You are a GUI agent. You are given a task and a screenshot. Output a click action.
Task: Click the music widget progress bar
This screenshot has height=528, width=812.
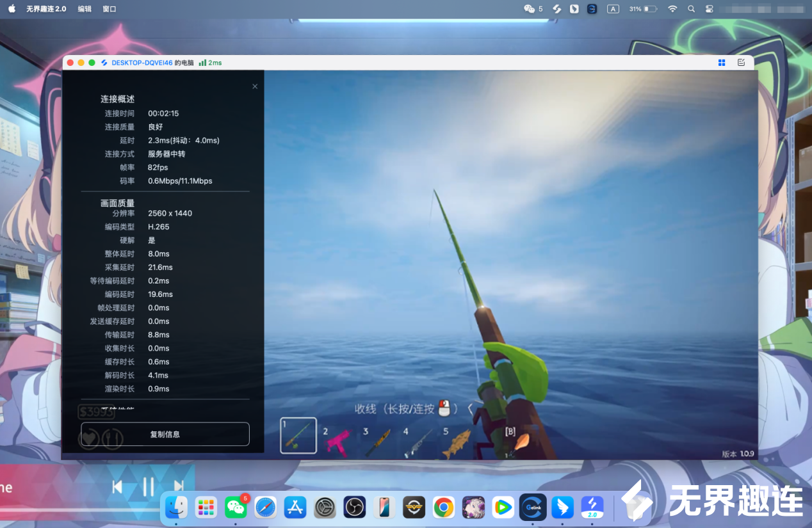[80, 510]
